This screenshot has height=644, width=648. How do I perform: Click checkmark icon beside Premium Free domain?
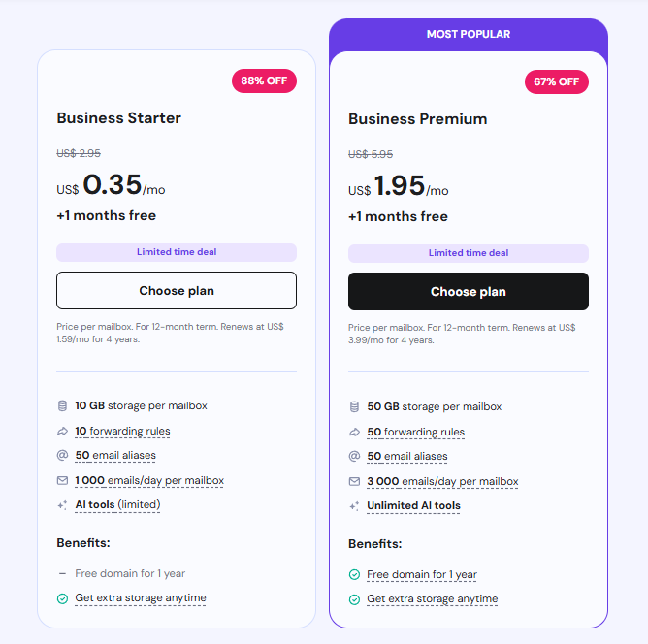point(354,574)
